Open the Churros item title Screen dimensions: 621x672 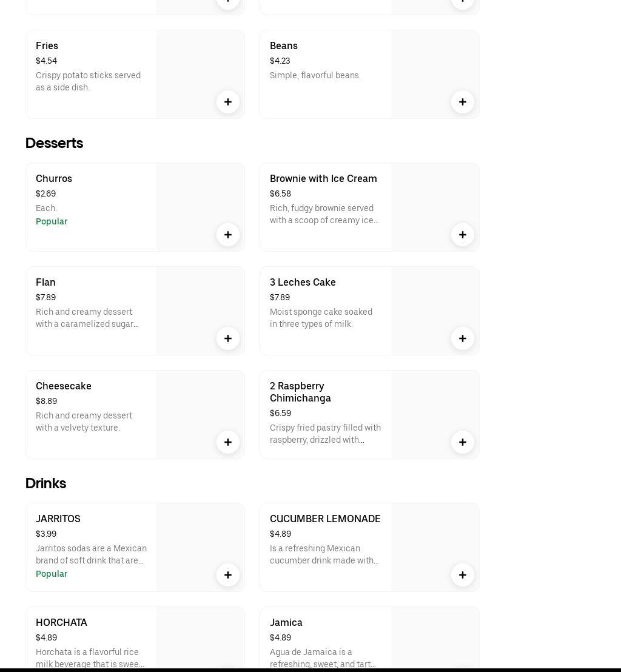click(x=54, y=178)
